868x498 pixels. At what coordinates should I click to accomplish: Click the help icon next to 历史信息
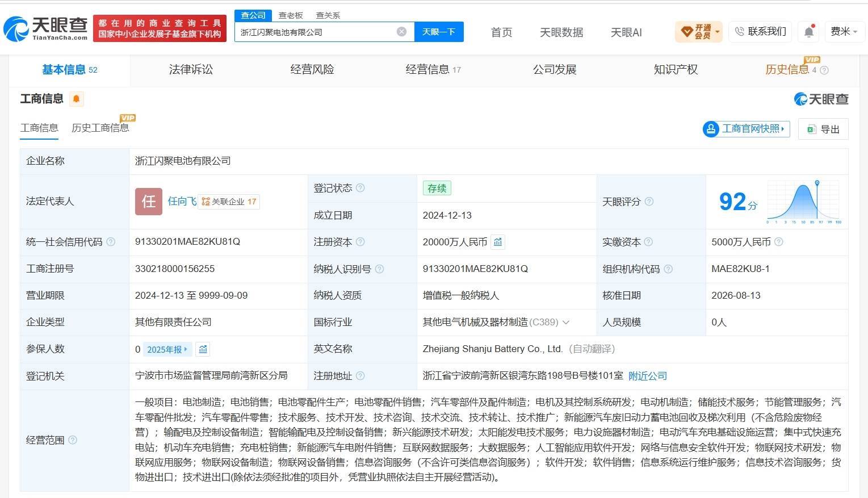pos(824,70)
